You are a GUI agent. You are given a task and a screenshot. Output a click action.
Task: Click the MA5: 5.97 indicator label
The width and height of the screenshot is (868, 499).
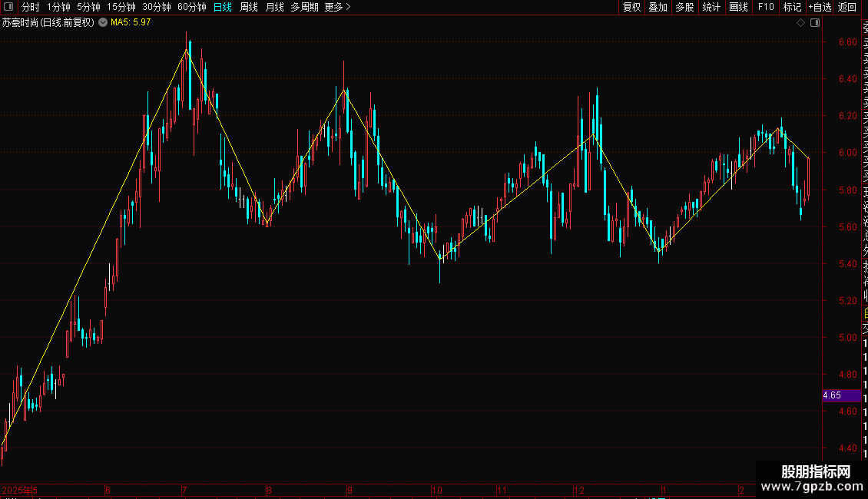[131, 23]
